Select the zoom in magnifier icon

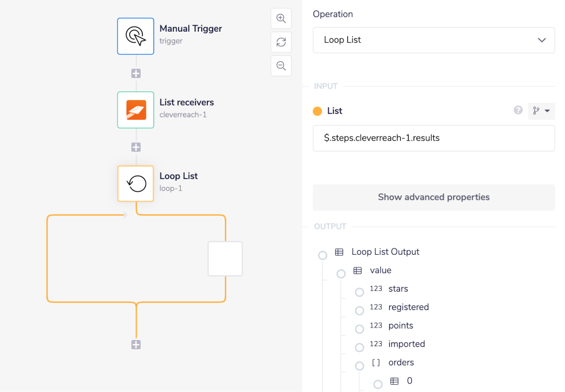pos(281,18)
